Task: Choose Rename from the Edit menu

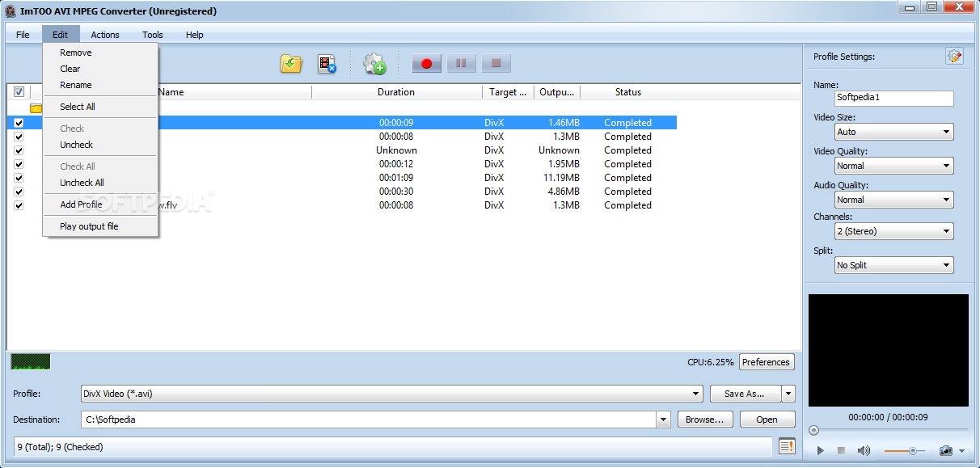Action: coord(100,85)
